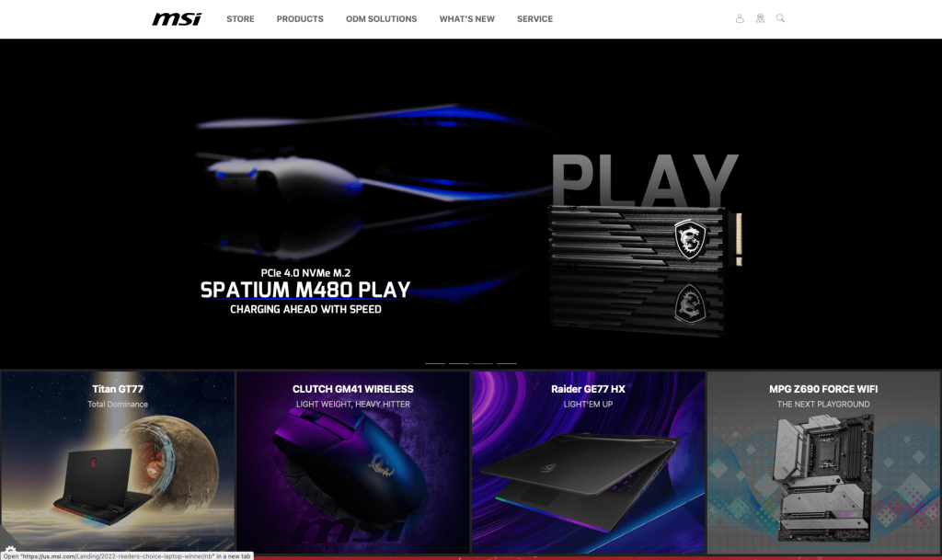Open the Raider GE77 HX tile
This screenshot has height=560, width=942.
(588, 463)
